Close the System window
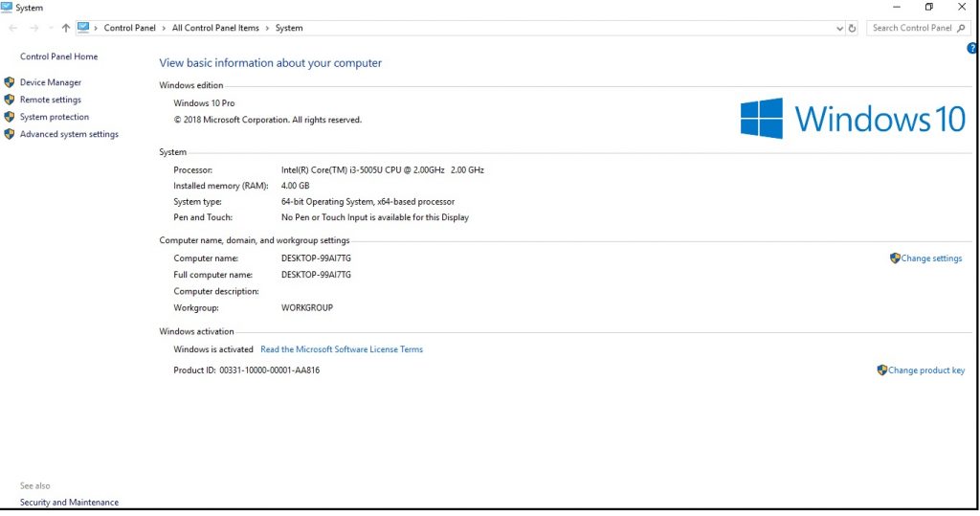Screen dimensions: 980x516 pos(962,7)
